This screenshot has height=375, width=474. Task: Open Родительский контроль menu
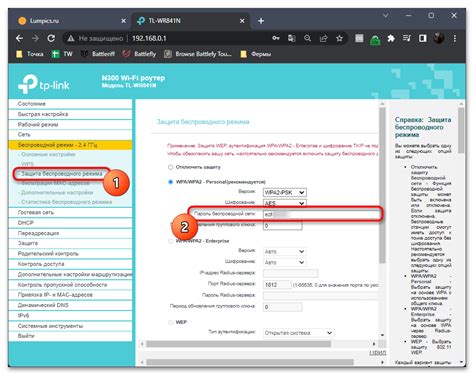(70, 254)
